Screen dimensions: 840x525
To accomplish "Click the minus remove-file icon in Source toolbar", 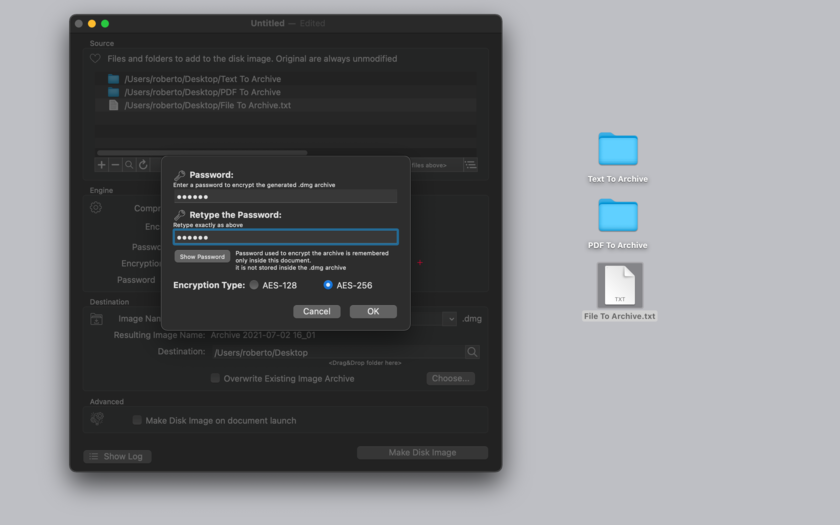I will pos(115,164).
